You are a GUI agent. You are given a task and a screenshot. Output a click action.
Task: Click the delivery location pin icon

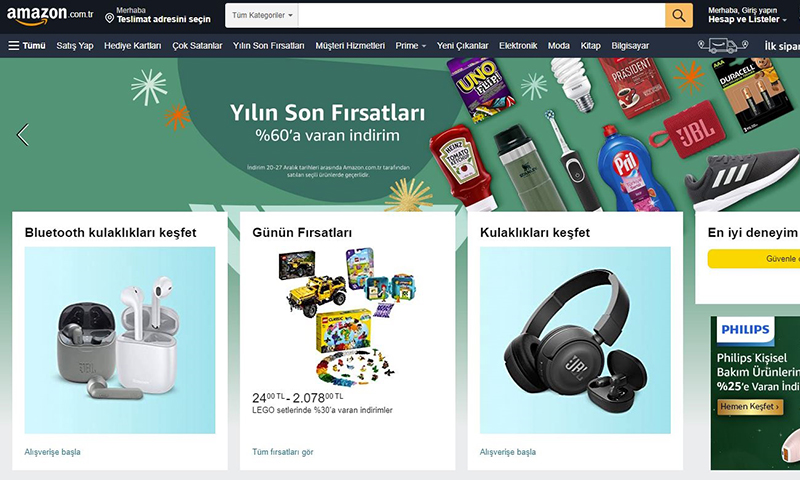[x=109, y=18]
